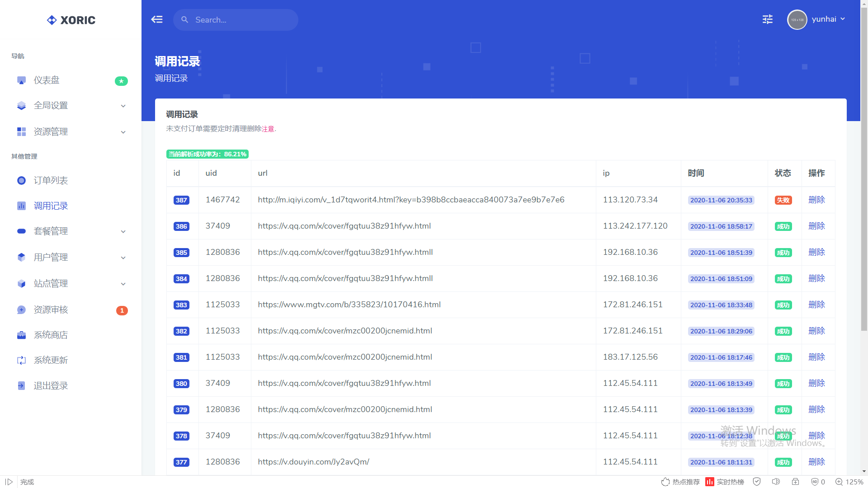
Task: Click the 系统商店 briefcase icon
Action: (x=21, y=335)
